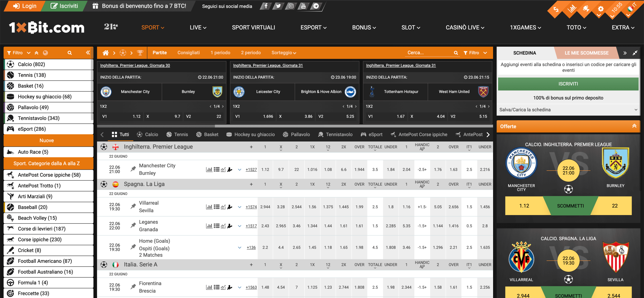Screen dimensions: 644x298
Task: Select the Tennis sport filter tab
Action: (177, 135)
